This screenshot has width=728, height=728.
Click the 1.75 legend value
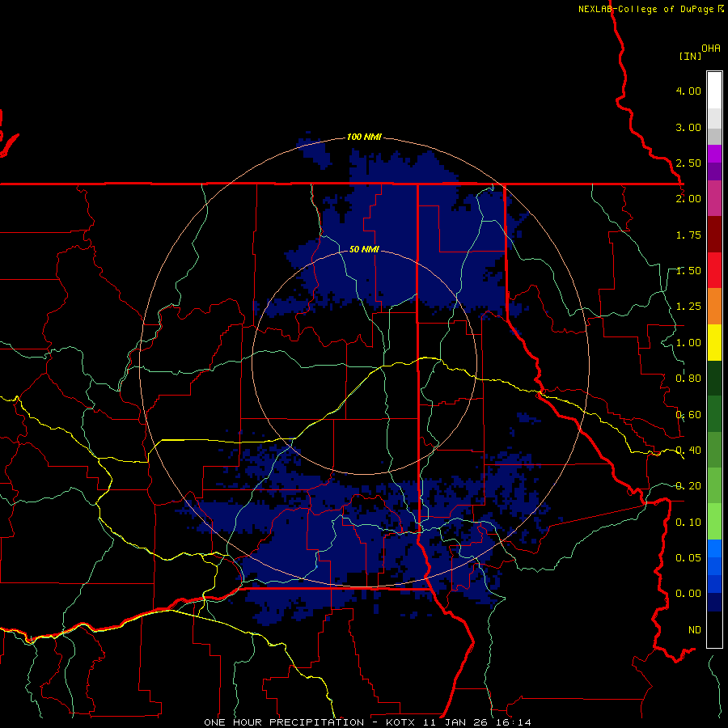click(688, 235)
